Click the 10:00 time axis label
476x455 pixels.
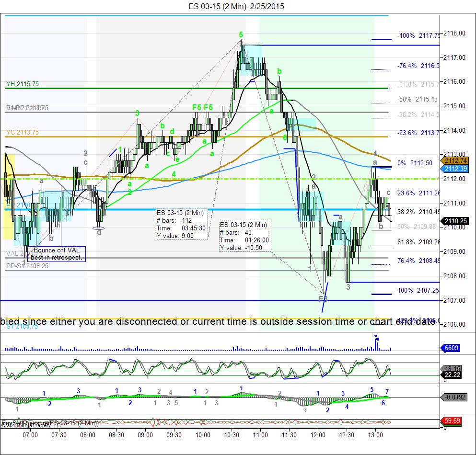202,435
